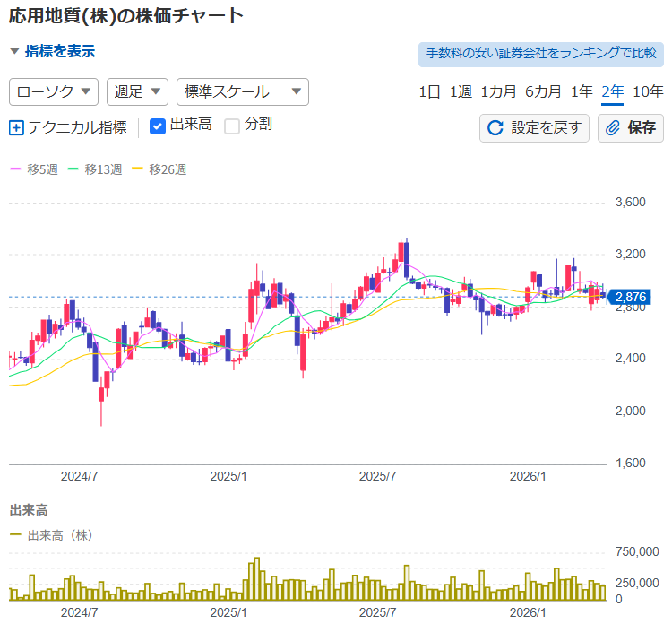Image resolution: width=672 pixels, height=624 pixels.
Task: Open the ローソク chart type dropdown
Action: point(53,91)
